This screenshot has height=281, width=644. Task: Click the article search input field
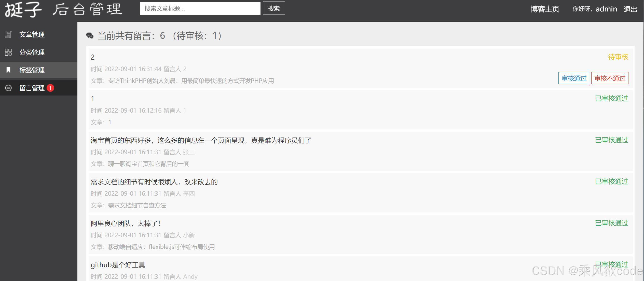[x=200, y=8]
